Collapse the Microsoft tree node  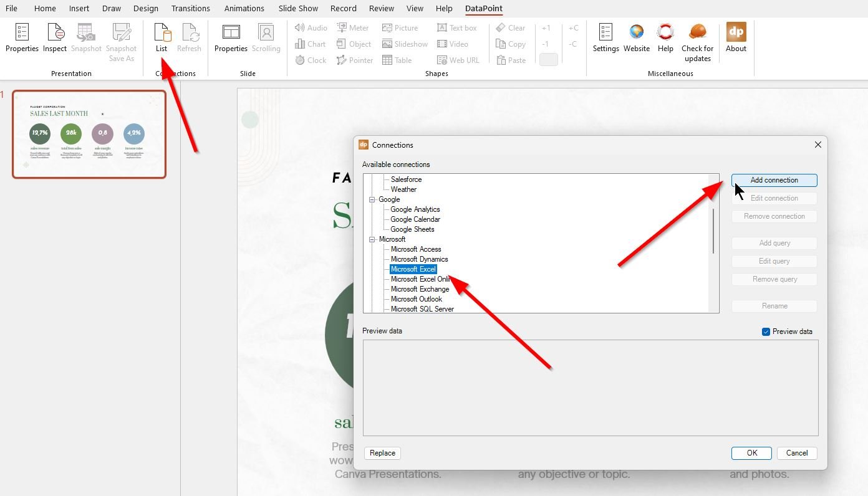click(372, 239)
